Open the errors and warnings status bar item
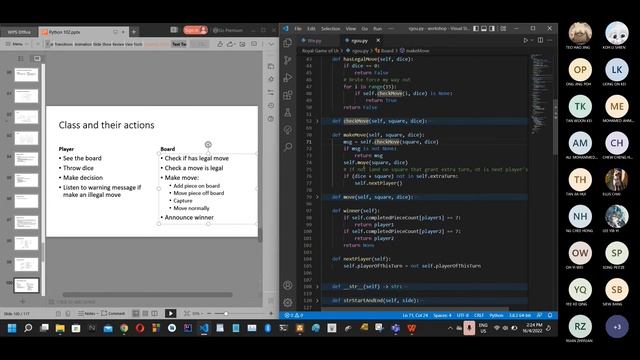The height and width of the screenshot is (360, 640). click(x=294, y=315)
